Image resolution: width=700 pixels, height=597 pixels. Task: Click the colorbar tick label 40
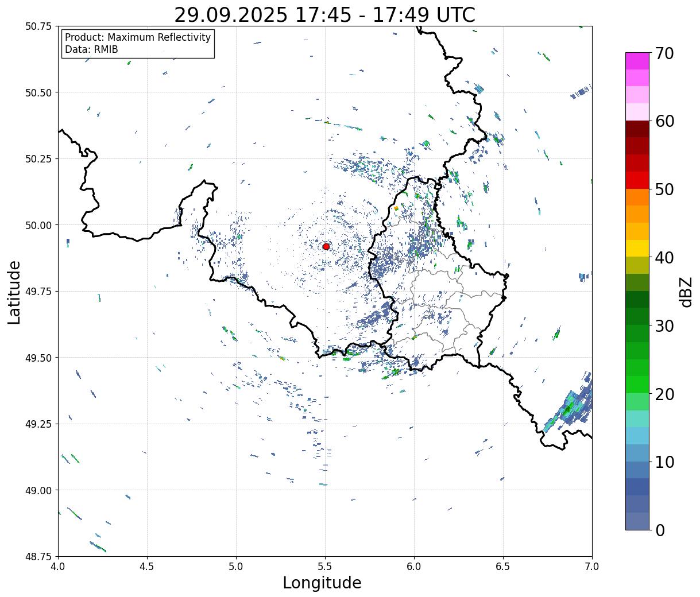(664, 258)
